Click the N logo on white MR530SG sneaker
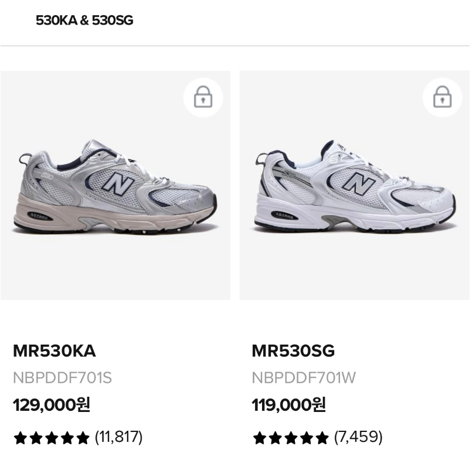Screen dimensions: 476x470 click(358, 184)
